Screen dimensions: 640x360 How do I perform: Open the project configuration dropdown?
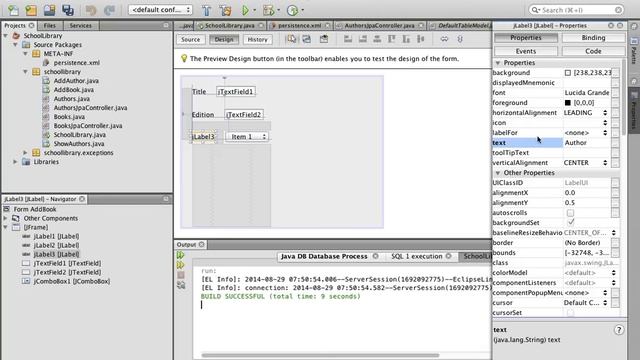point(160,9)
